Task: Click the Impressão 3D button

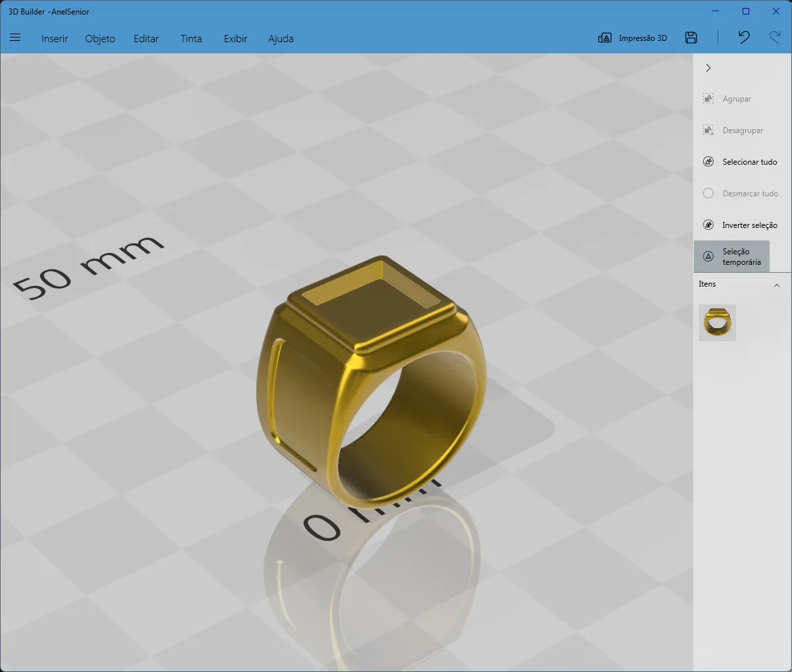Action: (x=633, y=38)
